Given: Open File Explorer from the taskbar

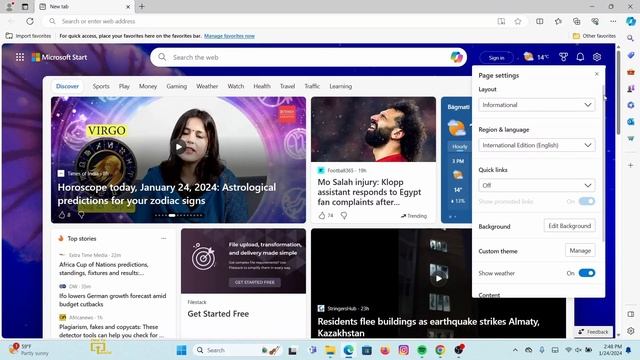Looking at the screenshot, I should coord(330,350).
